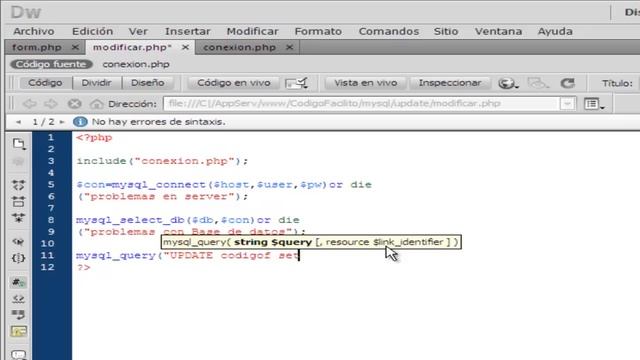This screenshot has width=640, height=360.
Task: Click the Collapse Selection icon
Action: pos(18,201)
